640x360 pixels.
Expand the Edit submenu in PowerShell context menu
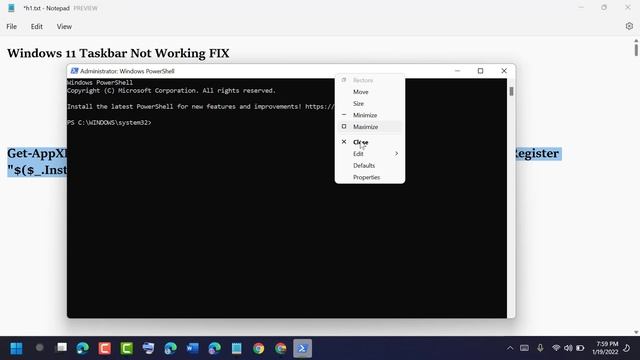(370, 154)
